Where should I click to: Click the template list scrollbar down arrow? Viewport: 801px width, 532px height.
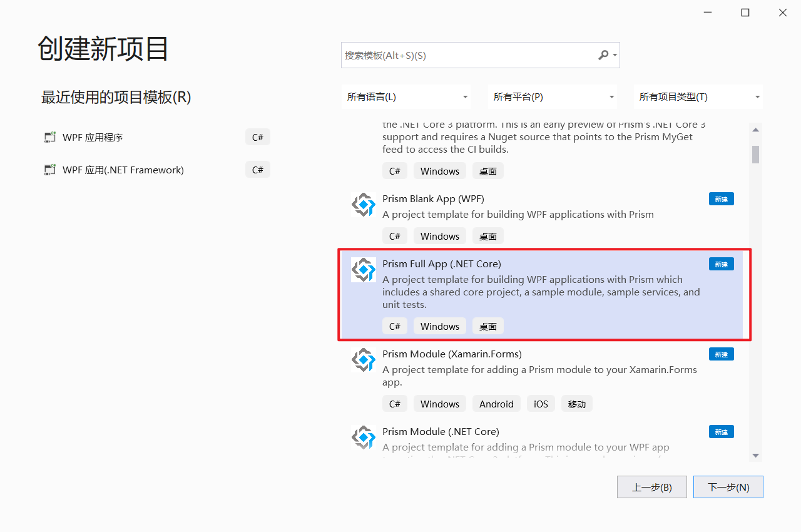click(755, 455)
